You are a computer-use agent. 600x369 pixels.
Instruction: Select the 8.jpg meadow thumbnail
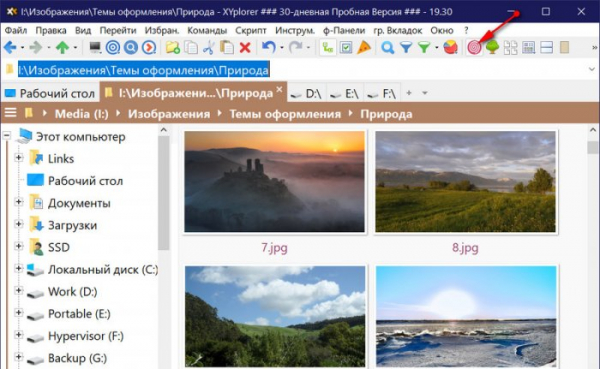point(465,181)
